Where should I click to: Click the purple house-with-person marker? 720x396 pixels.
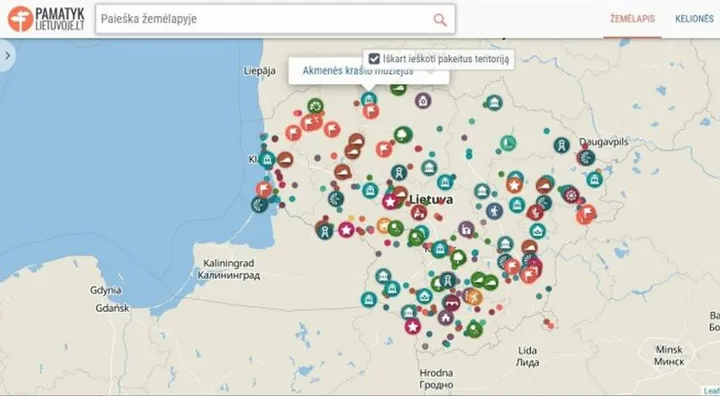click(x=466, y=229)
